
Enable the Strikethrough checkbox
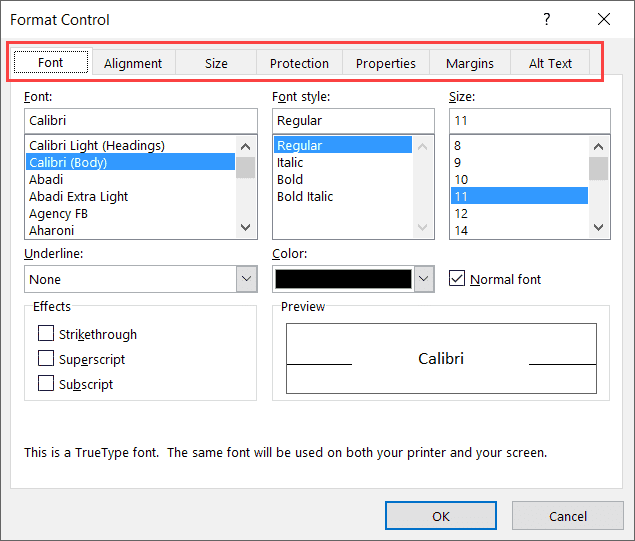pyautogui.click(x=46, y=334)
